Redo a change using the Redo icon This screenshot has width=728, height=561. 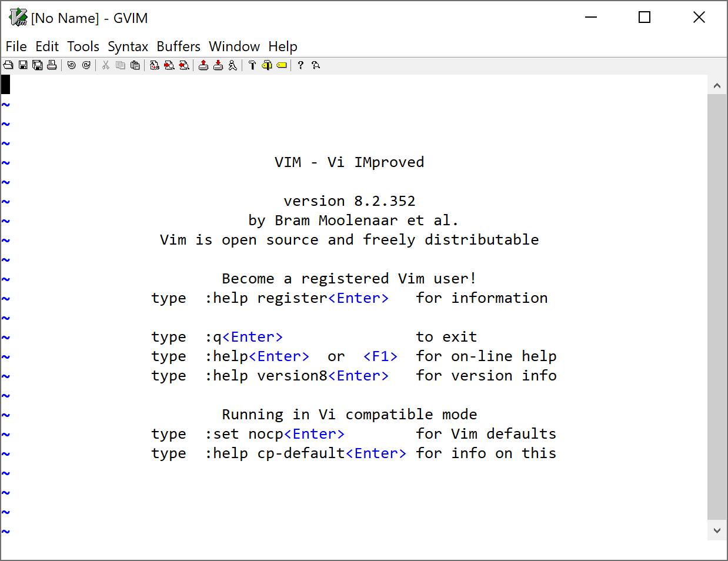(86, 65)
